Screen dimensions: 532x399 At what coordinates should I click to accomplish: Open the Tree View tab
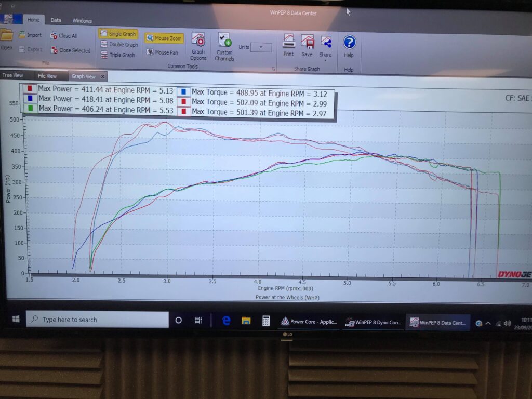(12, 76)
